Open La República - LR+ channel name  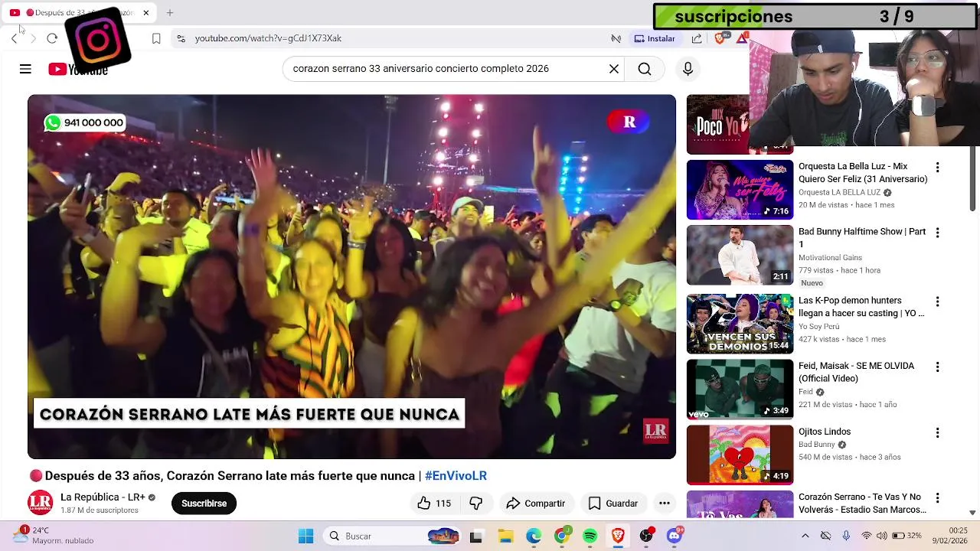point(103,497)
